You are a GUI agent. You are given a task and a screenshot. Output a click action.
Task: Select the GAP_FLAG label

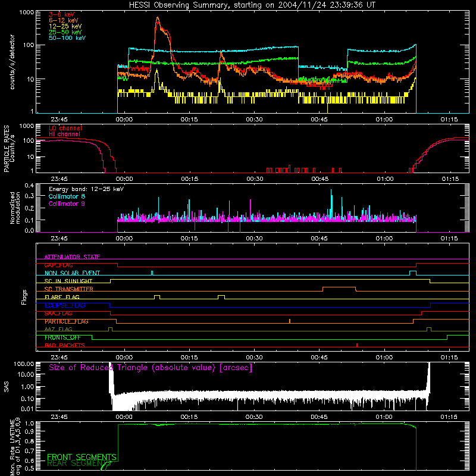coord(58,265)
